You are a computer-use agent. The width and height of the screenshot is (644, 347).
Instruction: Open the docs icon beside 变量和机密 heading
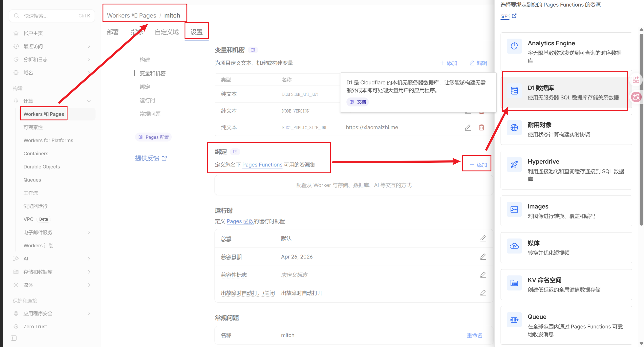pyautogui.click(x=253, y=50)
